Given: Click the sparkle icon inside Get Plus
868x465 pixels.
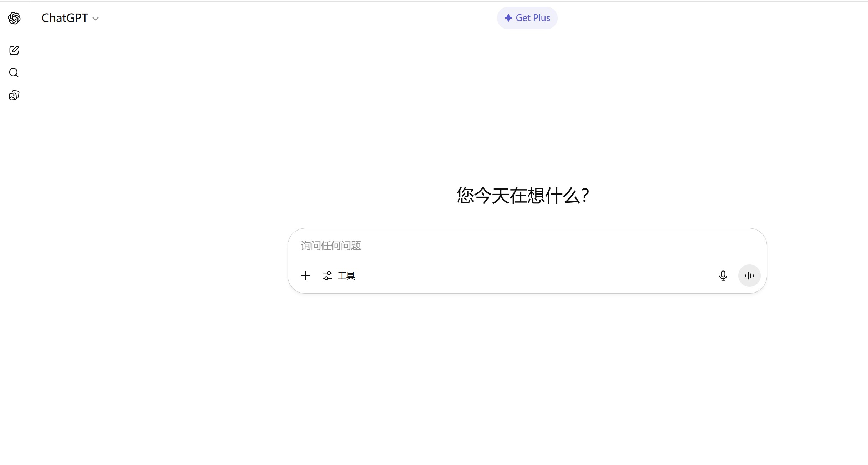Looking at the screenshot, I should (508, 17).
